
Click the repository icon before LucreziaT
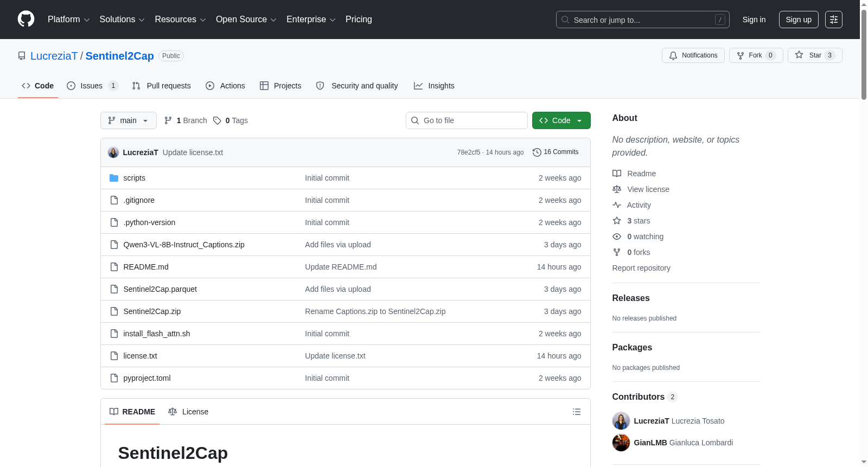click(x=22, y=56)
